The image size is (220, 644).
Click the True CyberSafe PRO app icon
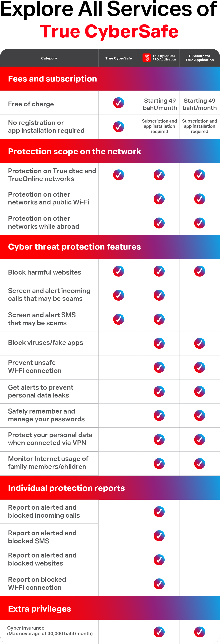click(x=147, y=57)
